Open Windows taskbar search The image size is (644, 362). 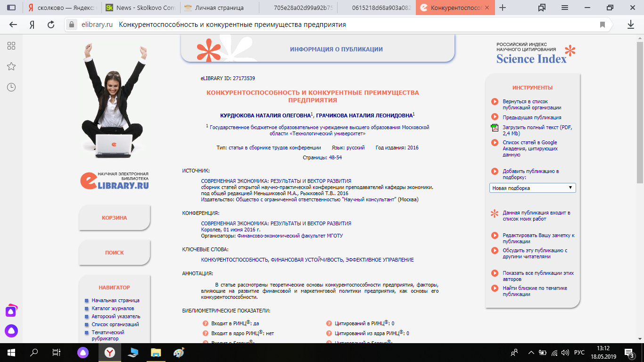pos(34,352)
